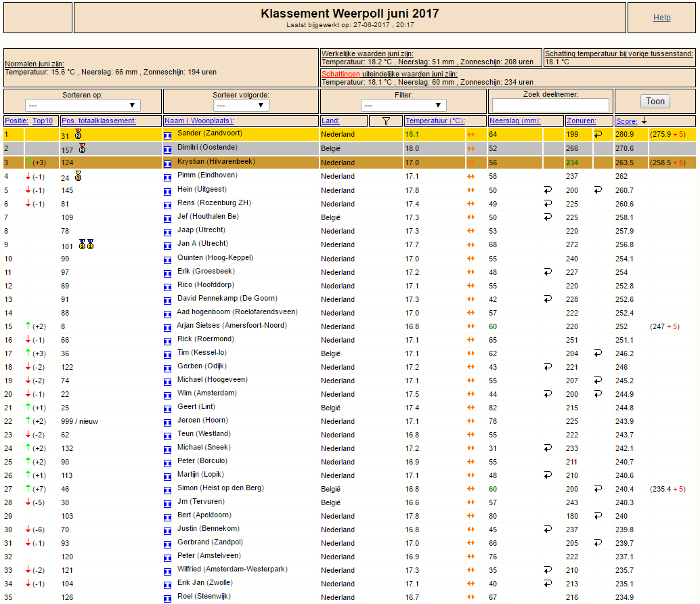Click the return arrow icon beside Sander's Zonuren

pyautogui.click(x=598, y=134)
